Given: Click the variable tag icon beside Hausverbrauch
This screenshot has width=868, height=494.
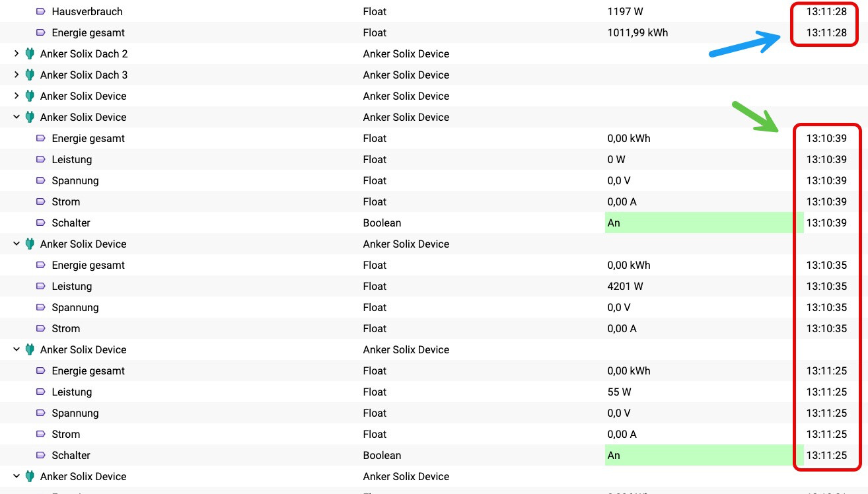Looking at the screenshot, I should [x=41, y=11].
